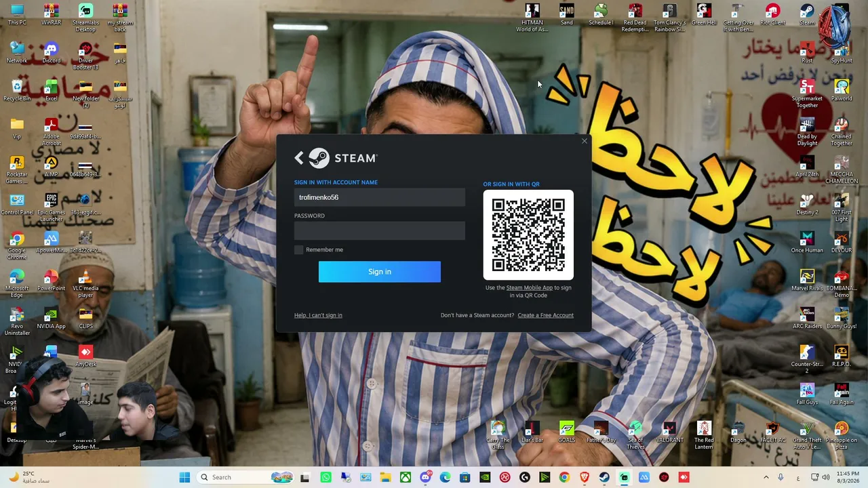
Task: Select the Discord desktop shortcut
Action: (51, 53)
